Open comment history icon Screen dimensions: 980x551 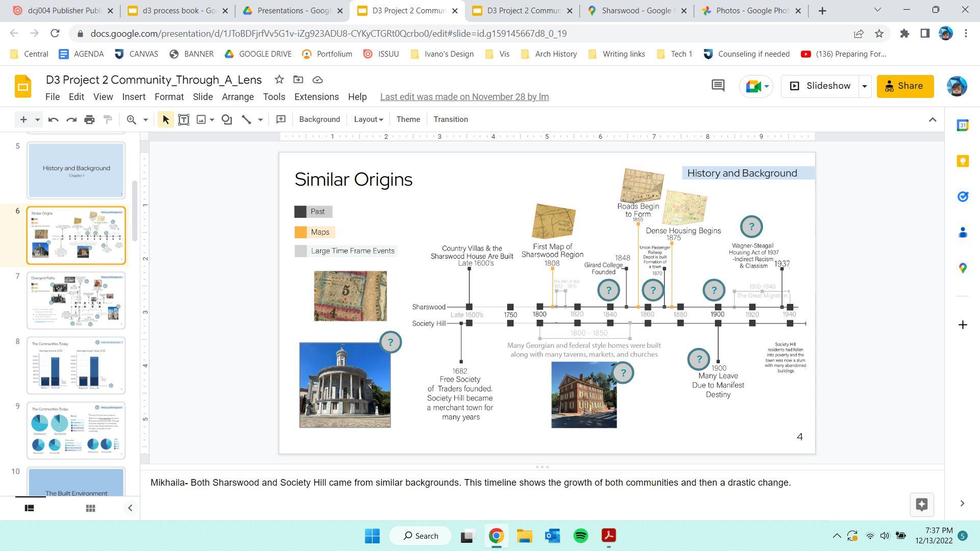(x=718, y=86)
